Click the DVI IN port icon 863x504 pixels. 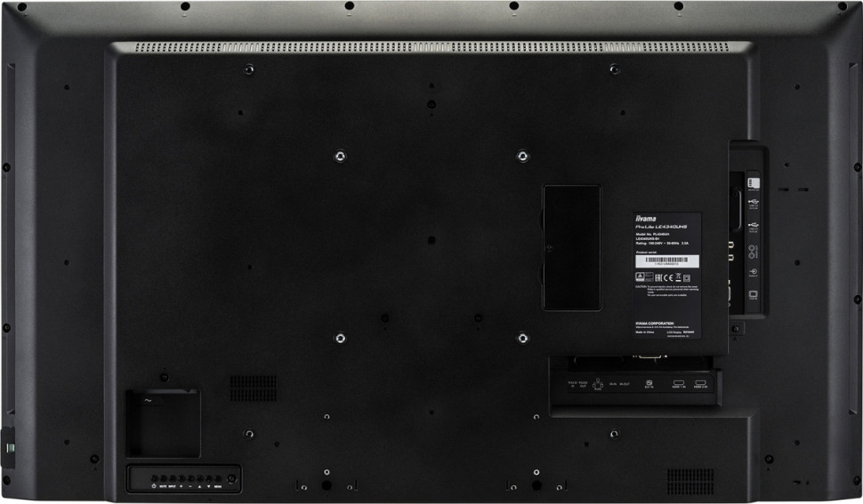pyautogui.click(x=649, y=382)
